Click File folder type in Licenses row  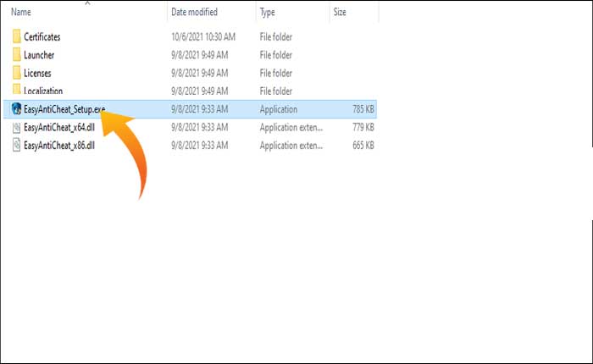[x=276, y=73]
